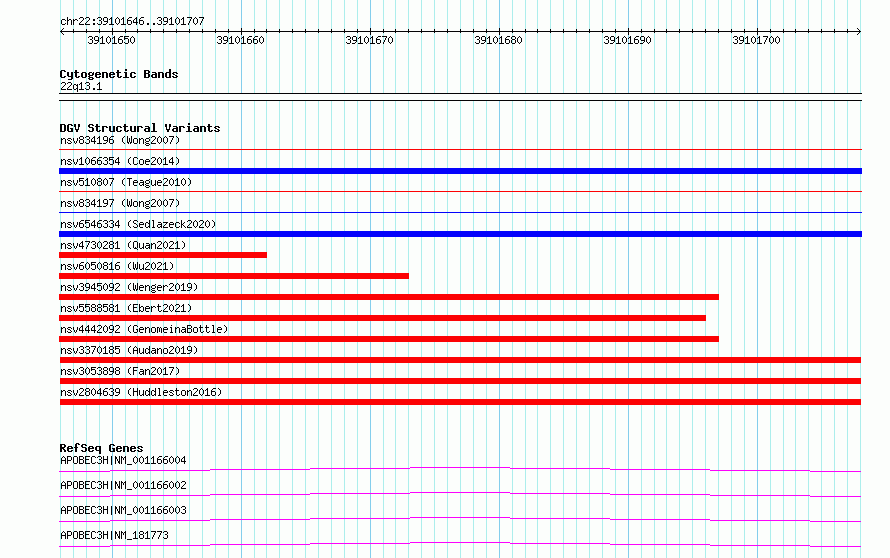This screenshot has width=890, height=558.
Task: Click the nsv3370185 (Audano2019) label
Action: tap(129, 350)
